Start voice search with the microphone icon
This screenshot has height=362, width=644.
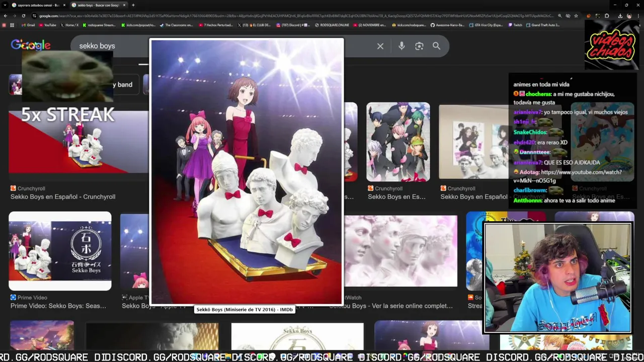coord(401,46)
